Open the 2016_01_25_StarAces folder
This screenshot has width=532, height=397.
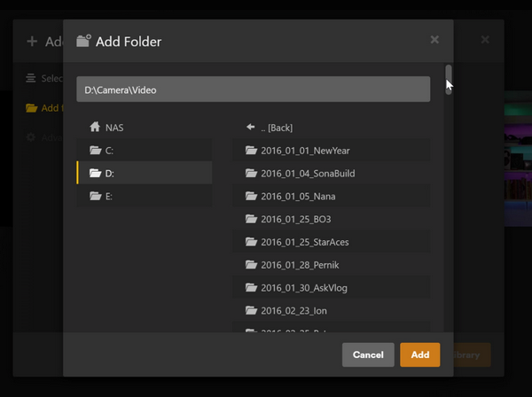(304, 243)
